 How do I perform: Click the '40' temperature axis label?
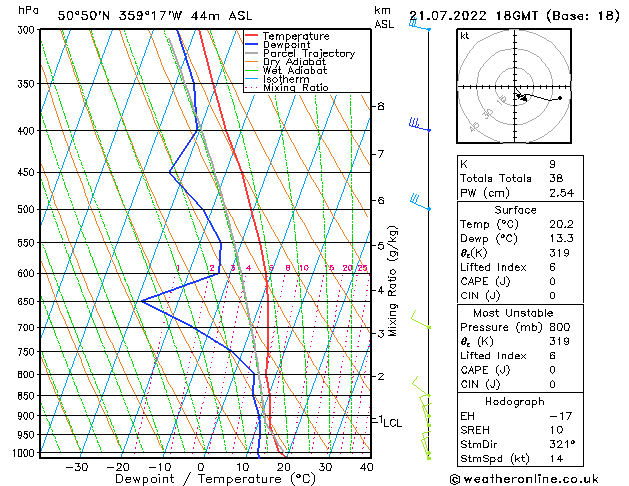click(366, 467)
